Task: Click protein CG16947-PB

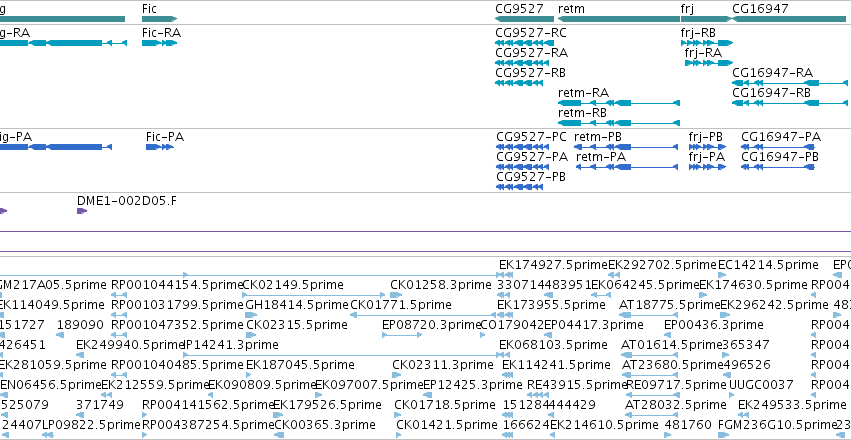Action: coord(780,157)
